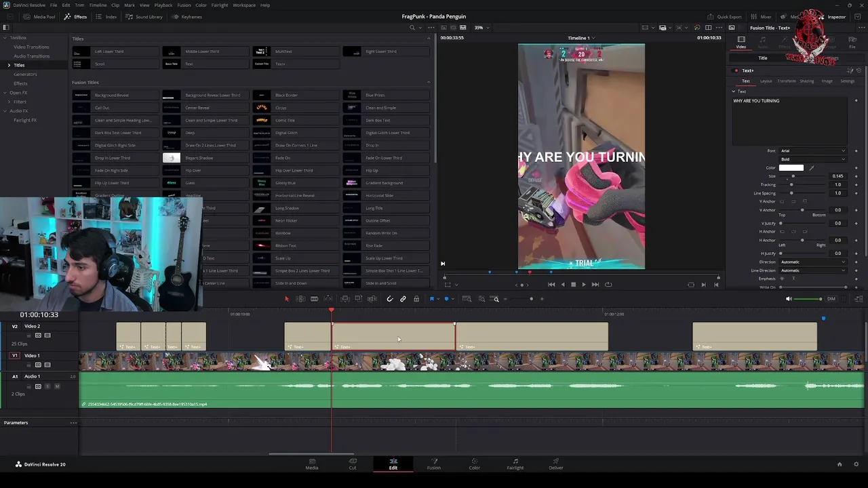Open the Cut page
The height and width of the screenshot is (488, 868).
[353, 464]
